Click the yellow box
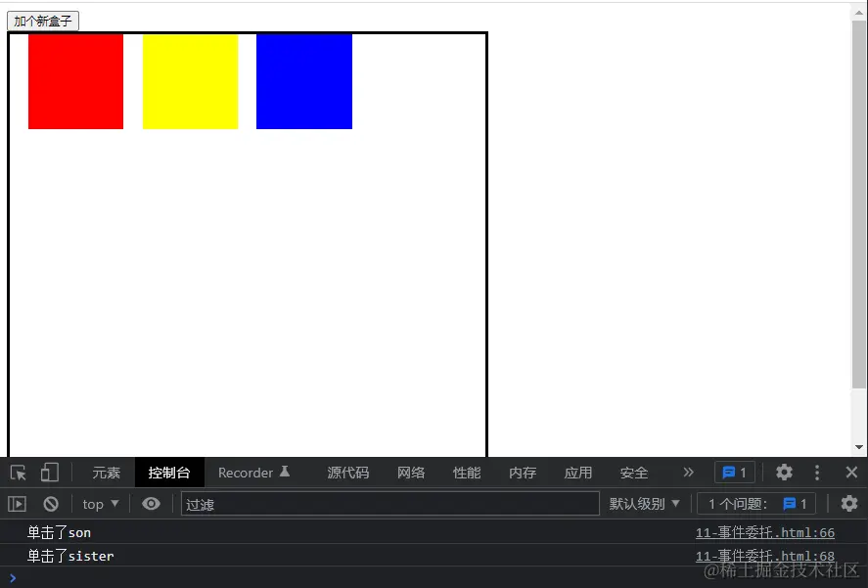868x588 pixels. pyautogui.click(x=191, y=81)
